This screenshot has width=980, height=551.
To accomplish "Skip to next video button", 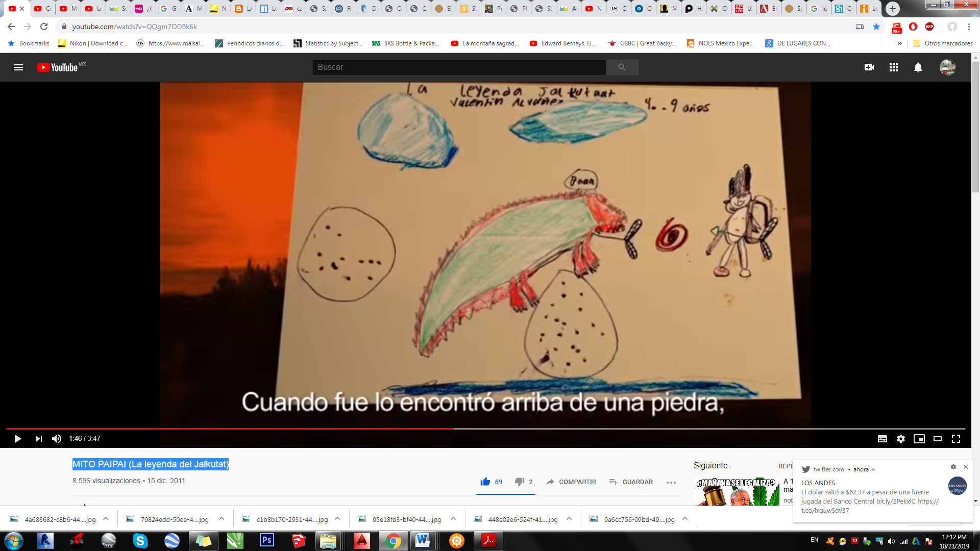I will click(38, 439).
